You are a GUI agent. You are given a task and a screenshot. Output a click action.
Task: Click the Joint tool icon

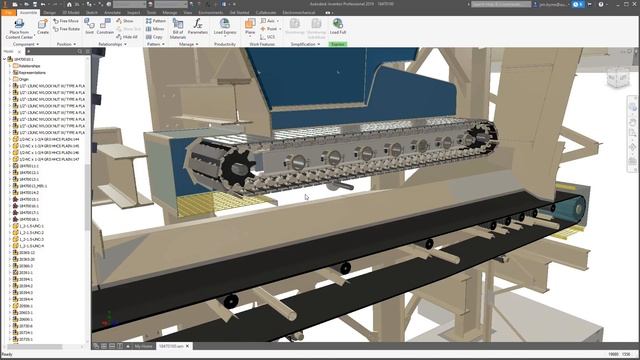tap(89, 23)
